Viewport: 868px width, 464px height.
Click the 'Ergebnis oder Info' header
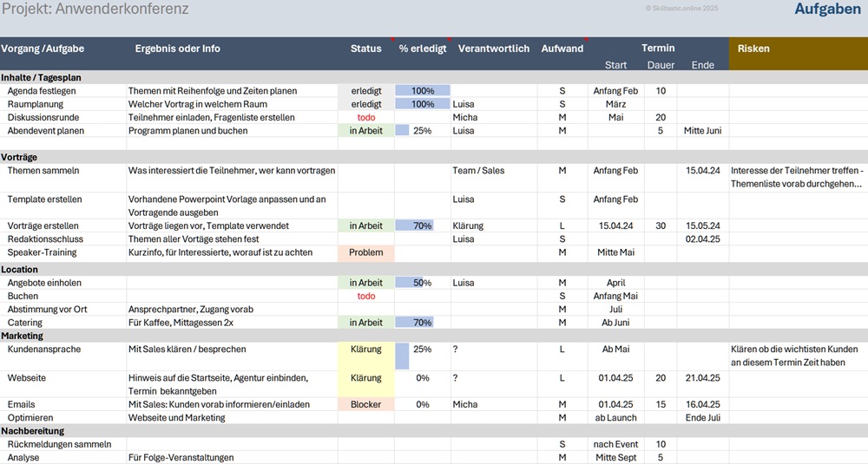[x=177, y=49]
